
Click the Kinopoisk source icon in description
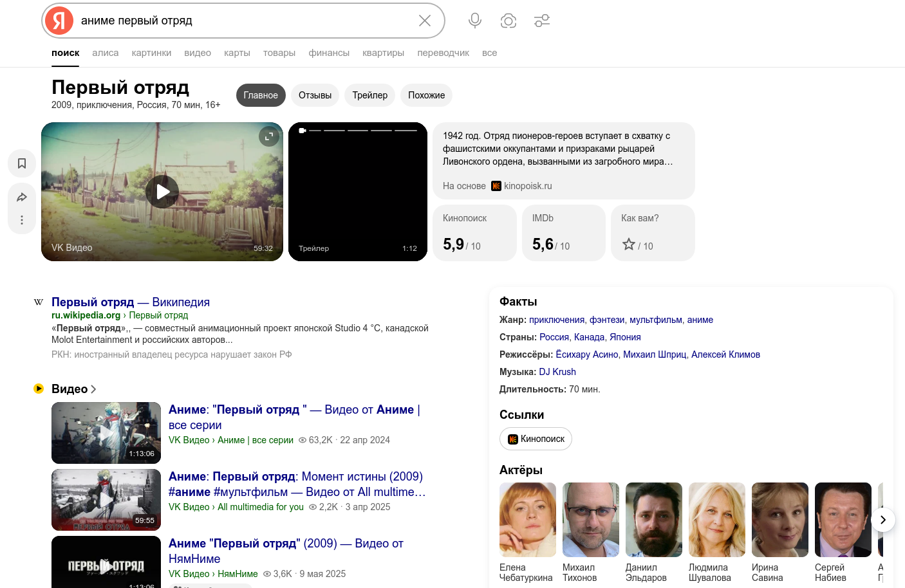point(496,186)
